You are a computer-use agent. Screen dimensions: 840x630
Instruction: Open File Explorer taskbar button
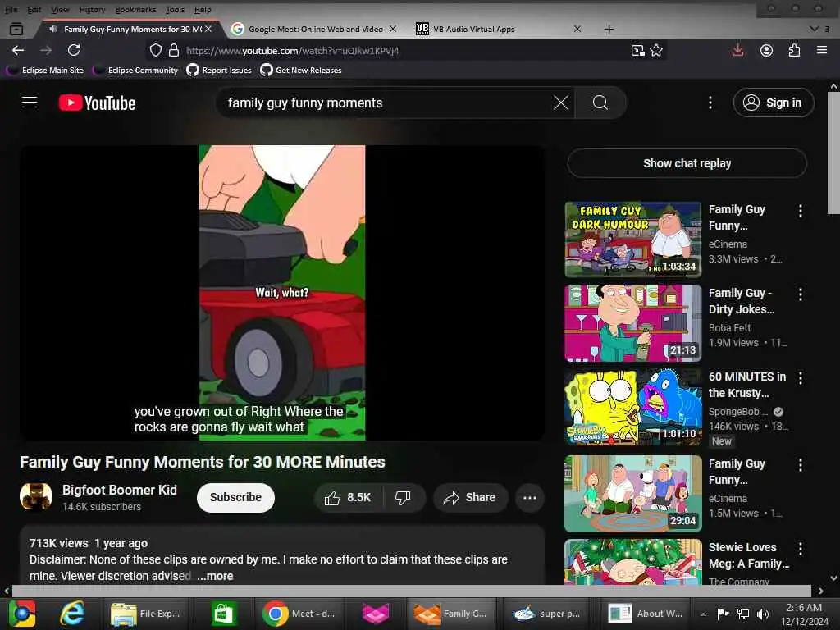pyautogui.click(x=144, y=614)
